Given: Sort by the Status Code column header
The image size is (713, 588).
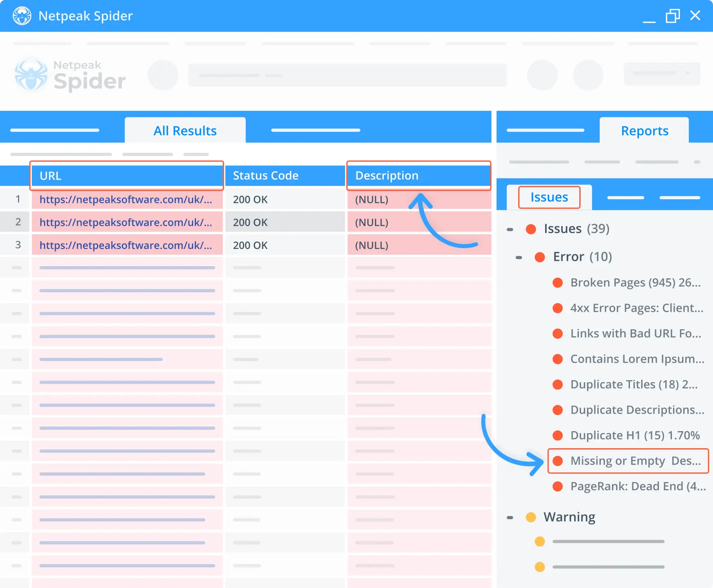Looking at the screenshot, I should [285, 176].
